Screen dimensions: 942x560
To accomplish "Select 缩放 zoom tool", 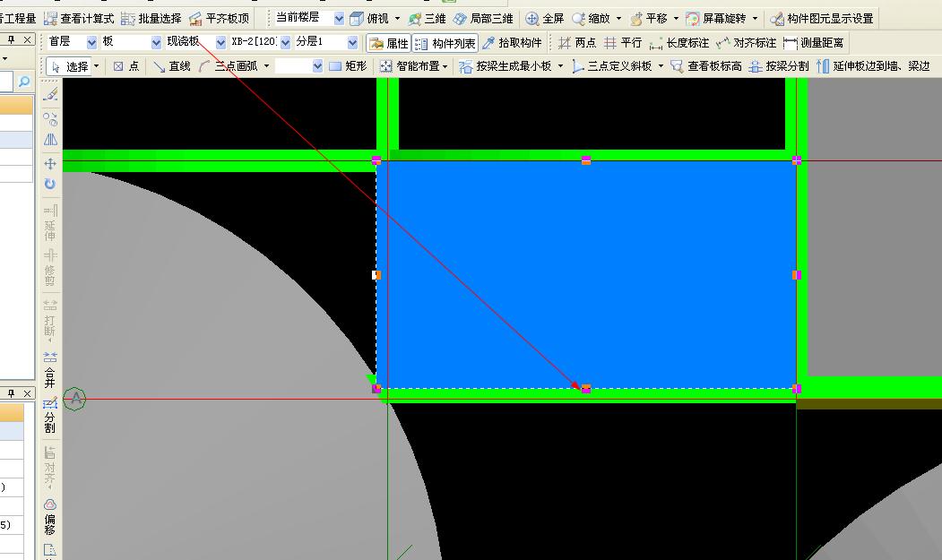I will point(592,19).
